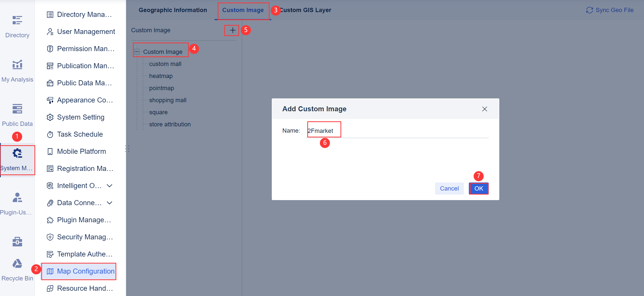Expand the Intelligent O... menu chevron
The width and height of the screenshot is (644, 296).
pos(109,186)
